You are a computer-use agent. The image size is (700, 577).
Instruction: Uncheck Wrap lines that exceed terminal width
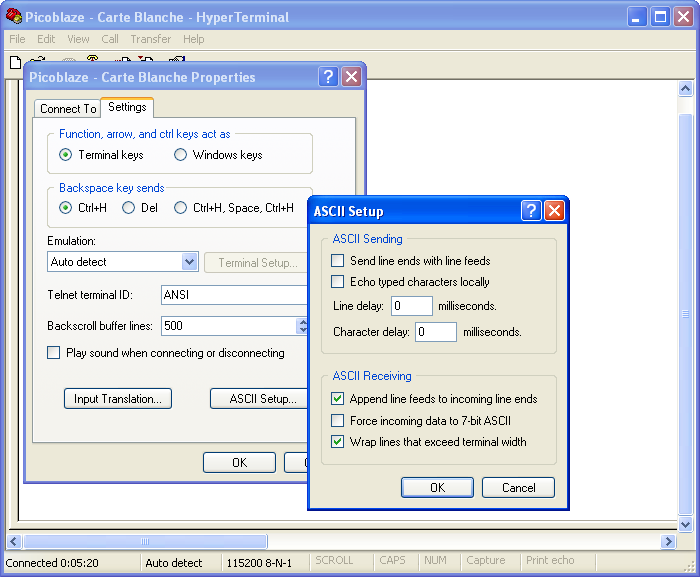coord(338,442)
